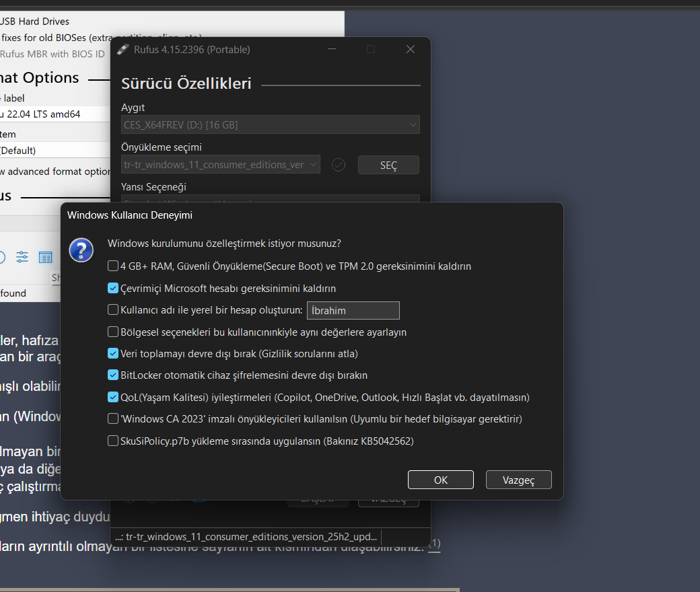Click the SEÇ button in Rufus
The width and height of the screenshot is (700, 592).
(388, 165)
